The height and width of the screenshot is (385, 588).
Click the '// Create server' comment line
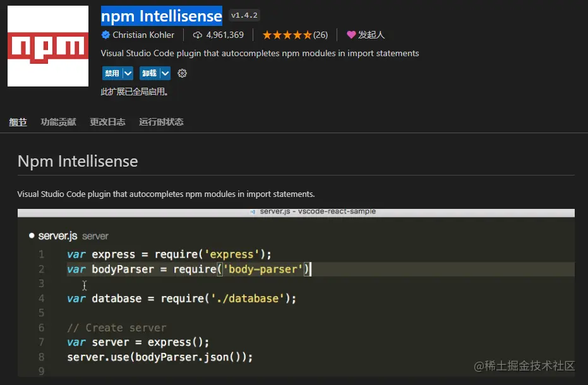pos(117,328)
